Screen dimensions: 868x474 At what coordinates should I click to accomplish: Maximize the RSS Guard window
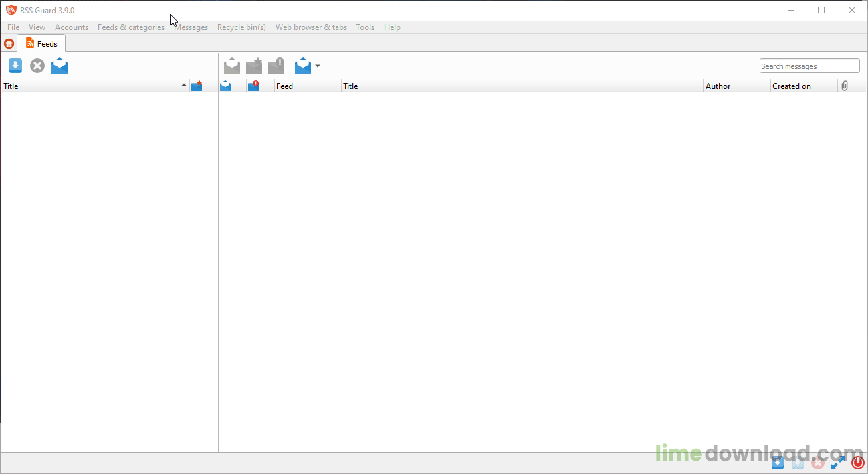(821, 10)
